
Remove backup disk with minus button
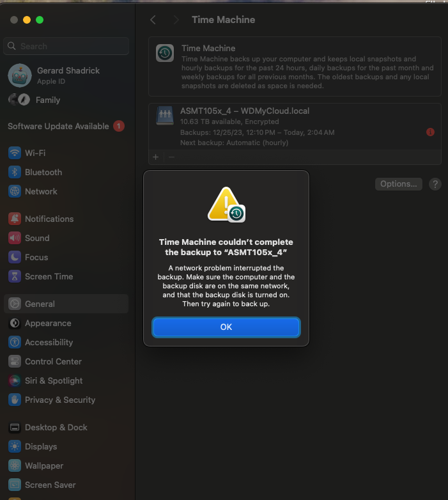(x=171, y=157)
